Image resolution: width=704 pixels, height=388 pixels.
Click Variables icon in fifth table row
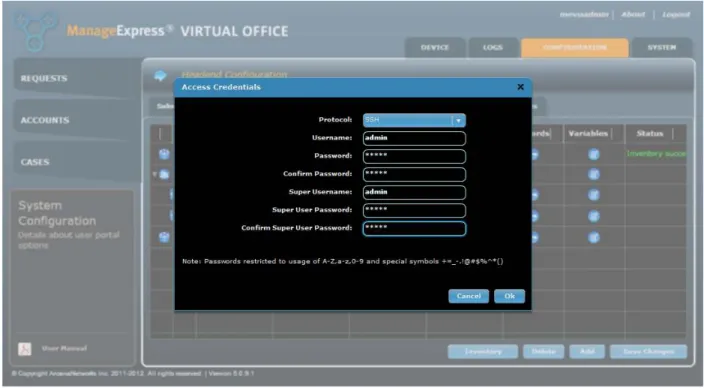tap(594, 237)
